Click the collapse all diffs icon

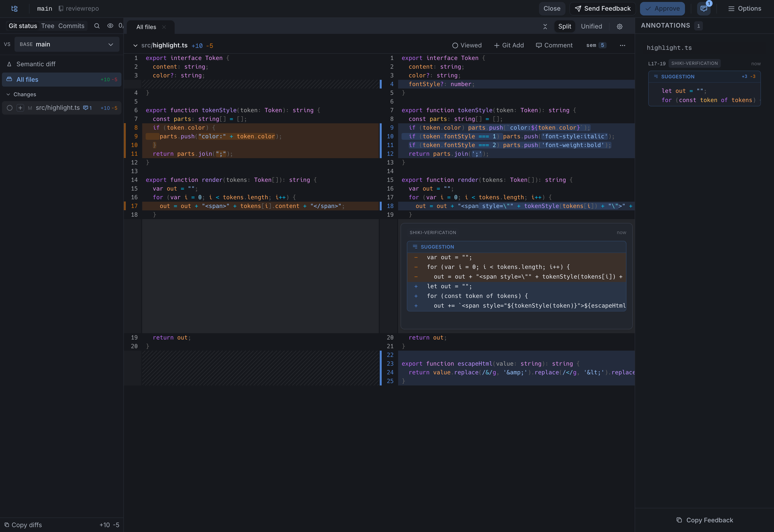545,26
